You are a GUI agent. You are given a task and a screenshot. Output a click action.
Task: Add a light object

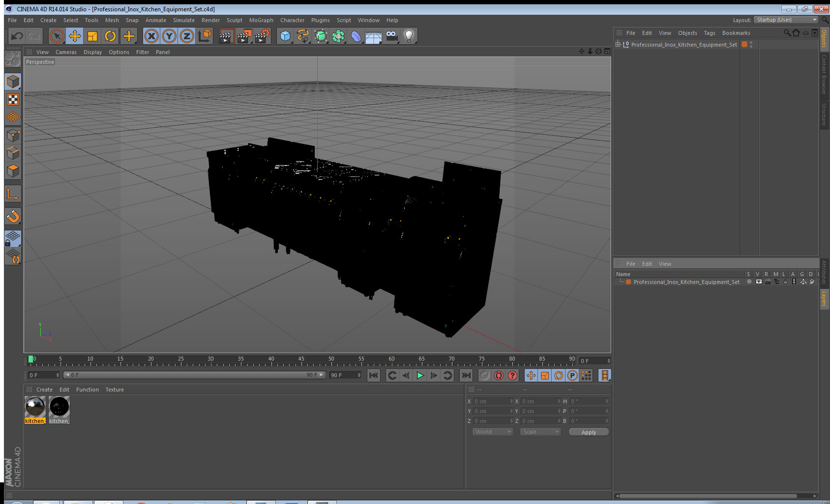coord(409,36)
